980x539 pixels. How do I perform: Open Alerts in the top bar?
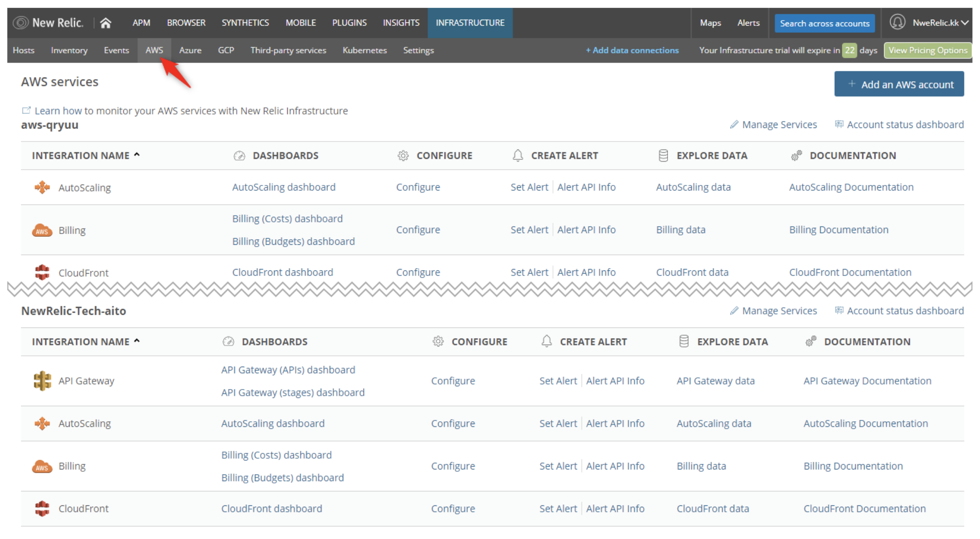748,22
